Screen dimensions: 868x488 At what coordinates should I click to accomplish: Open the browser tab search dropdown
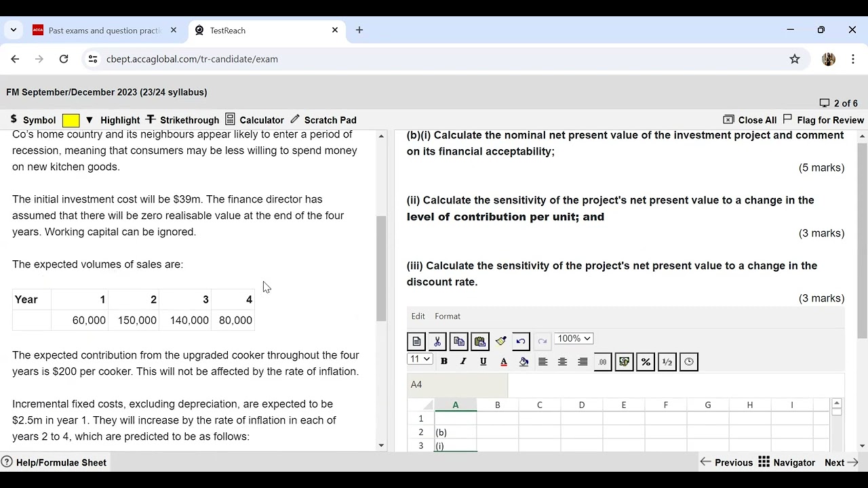(14, 30)
